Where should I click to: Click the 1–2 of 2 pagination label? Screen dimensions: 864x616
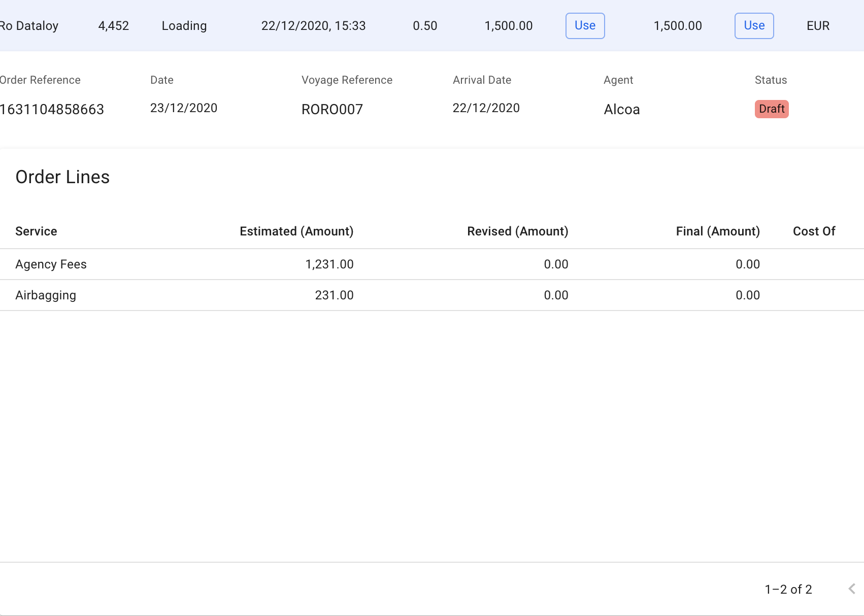pyautogui.click(x=788, y=589)
